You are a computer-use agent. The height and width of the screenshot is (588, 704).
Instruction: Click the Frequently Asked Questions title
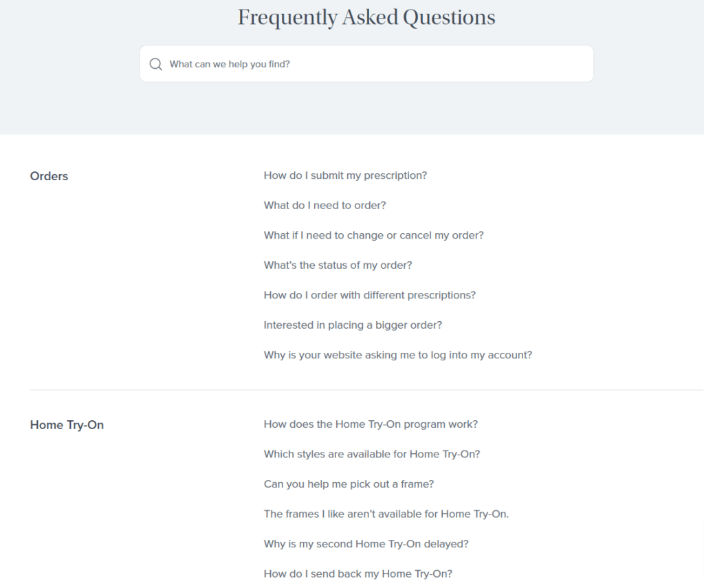(366, 17)
